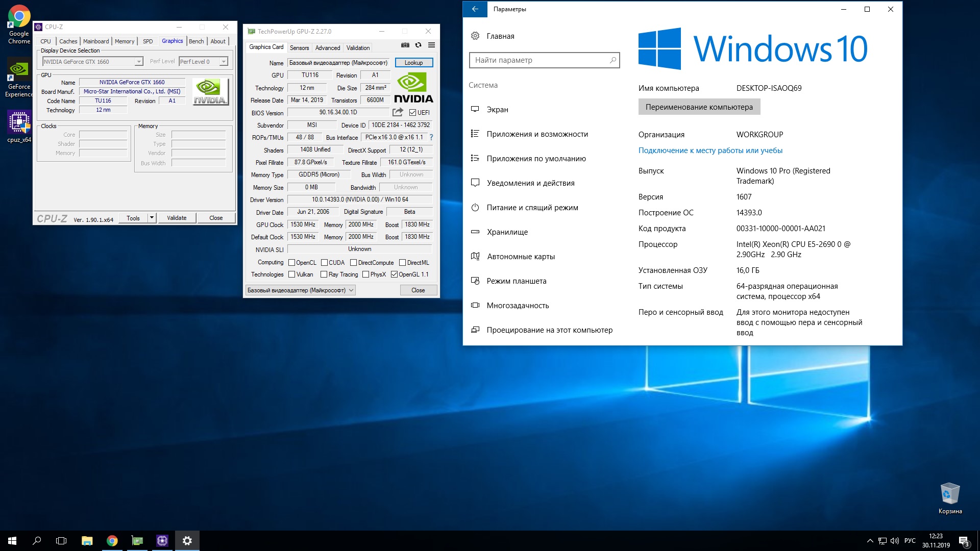Open the CPU-Z Tools dropdown arrow
This screenshot has height=551, width=980.
pos(152,218)
